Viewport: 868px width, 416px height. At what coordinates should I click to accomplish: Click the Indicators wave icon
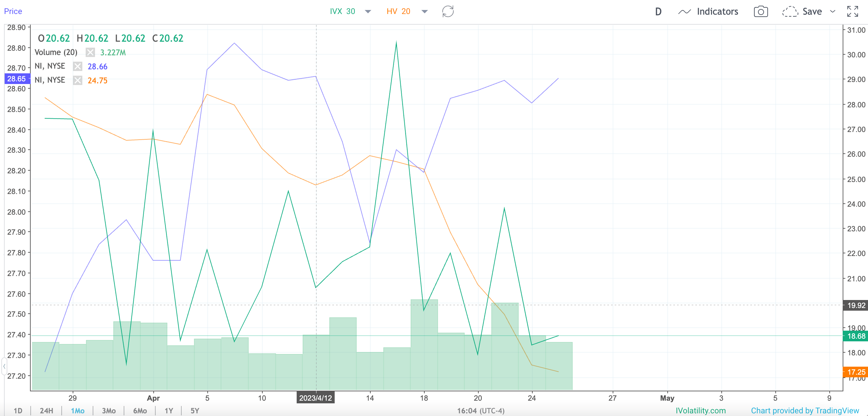(x=684, y=12)
